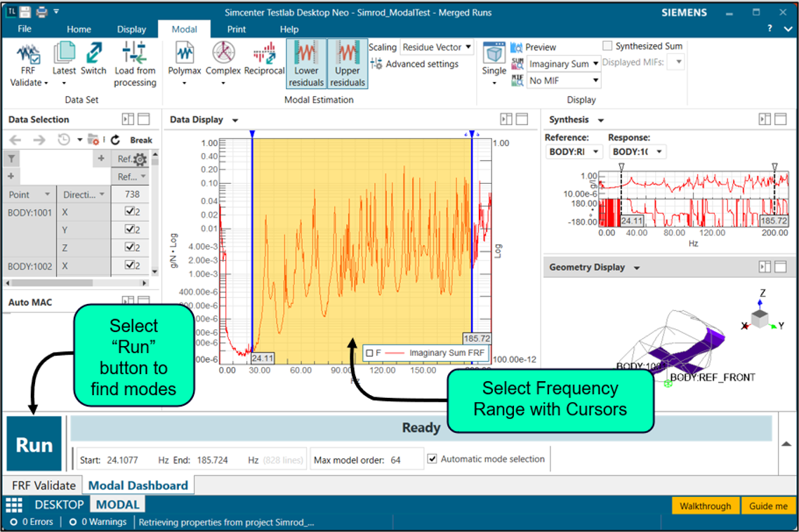Viewport: 799px width, 532px height.
Task: Click the FRF Validate ribbon icon
Action: tap(28, 55)
